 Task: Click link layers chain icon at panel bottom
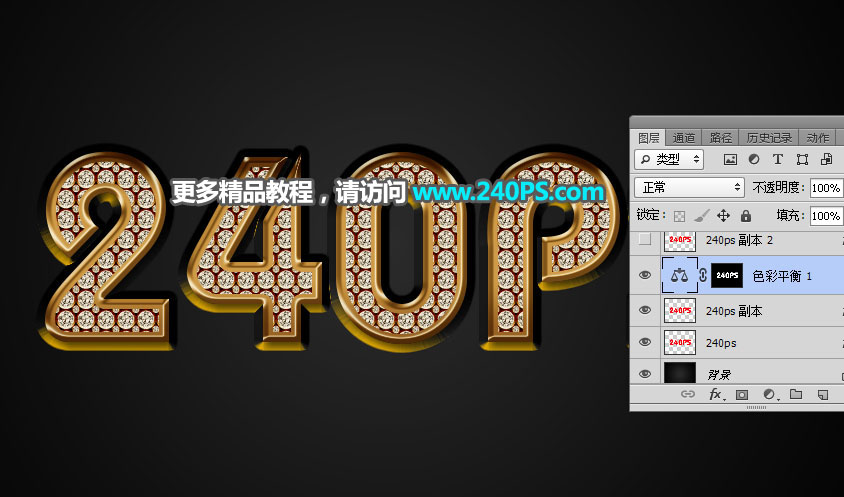[x=688, y=394]
